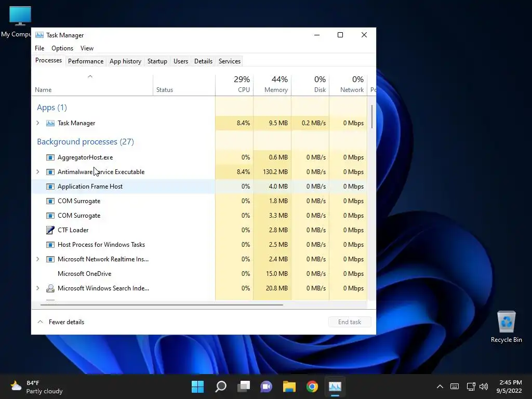The image size is (532, 399).
Task: Open taskbar Search magnifier
Action: (x=220, y=387)
